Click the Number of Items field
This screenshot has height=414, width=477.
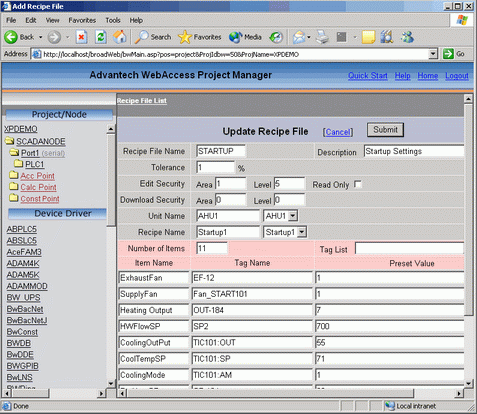(212, 248)
